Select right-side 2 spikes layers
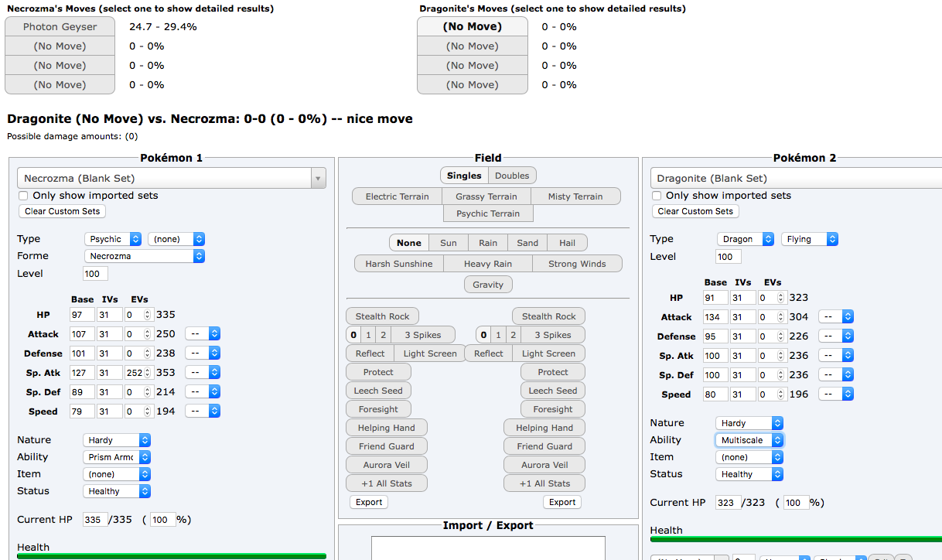This screenshot has height=560, width=942. pyautogui.click(x=514, y=335)
